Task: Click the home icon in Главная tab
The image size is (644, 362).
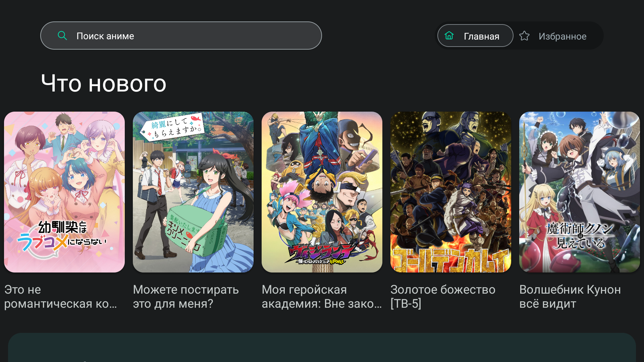Action: [x=449, y=36]
